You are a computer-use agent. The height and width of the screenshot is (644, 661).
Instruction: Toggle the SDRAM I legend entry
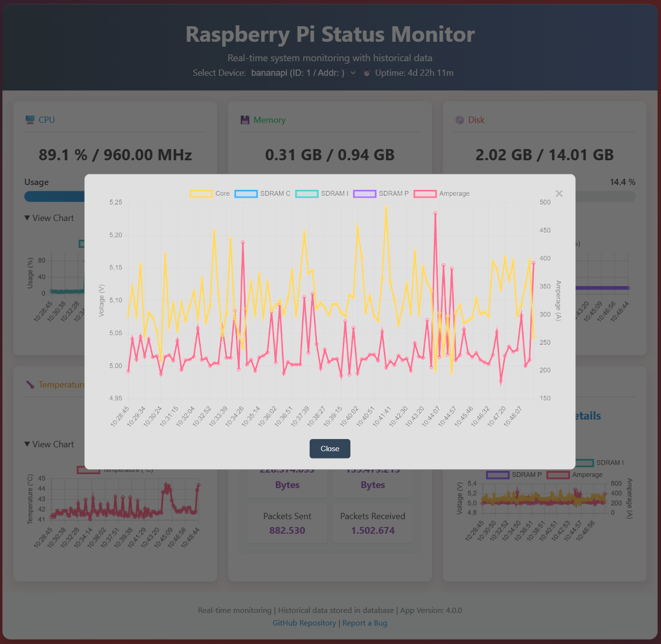322,193
